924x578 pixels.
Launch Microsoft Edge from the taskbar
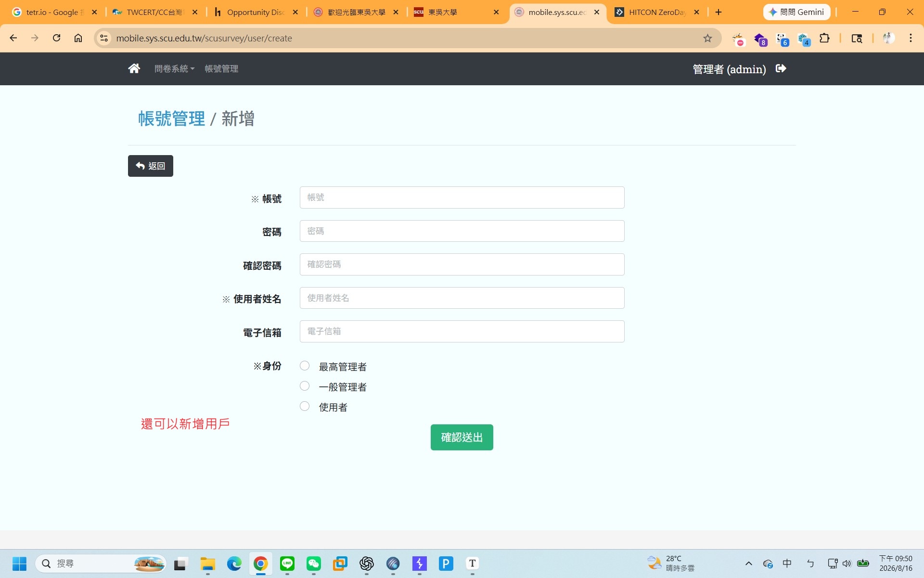(x=234, y=563)
